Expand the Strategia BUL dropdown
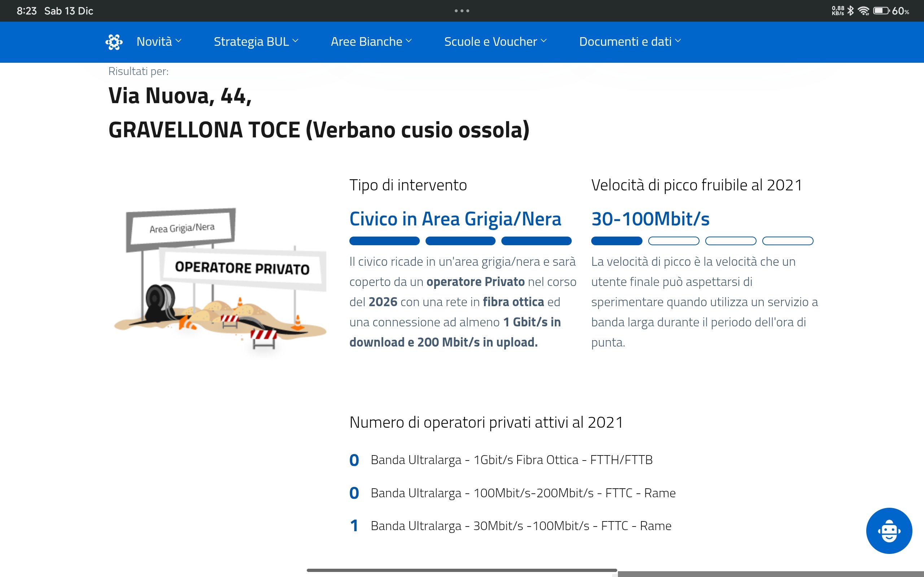This screenshot has height=577, width=924. [x=256, y=41]
